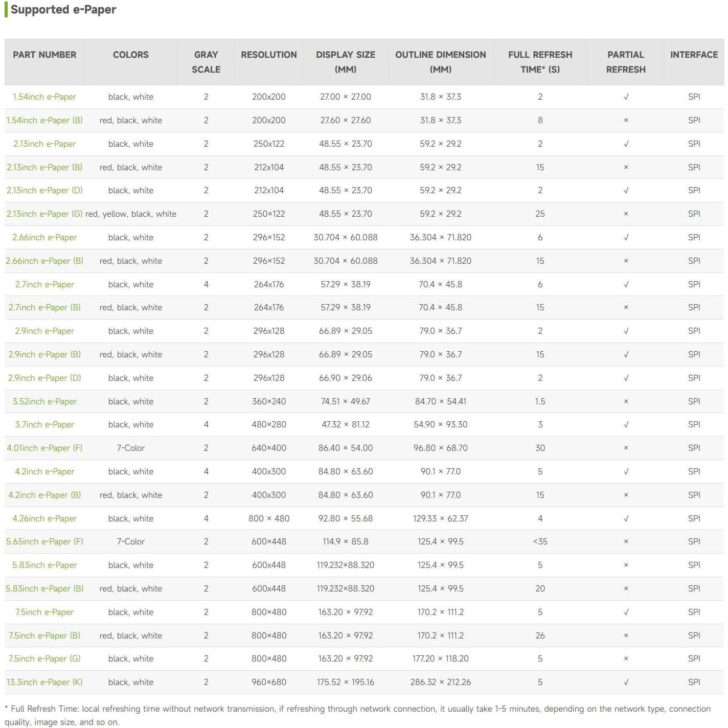Viewport: 728px width, 728px height.
Task: Click the 2.13inch e-Paper (G) link
Action: 44,214
